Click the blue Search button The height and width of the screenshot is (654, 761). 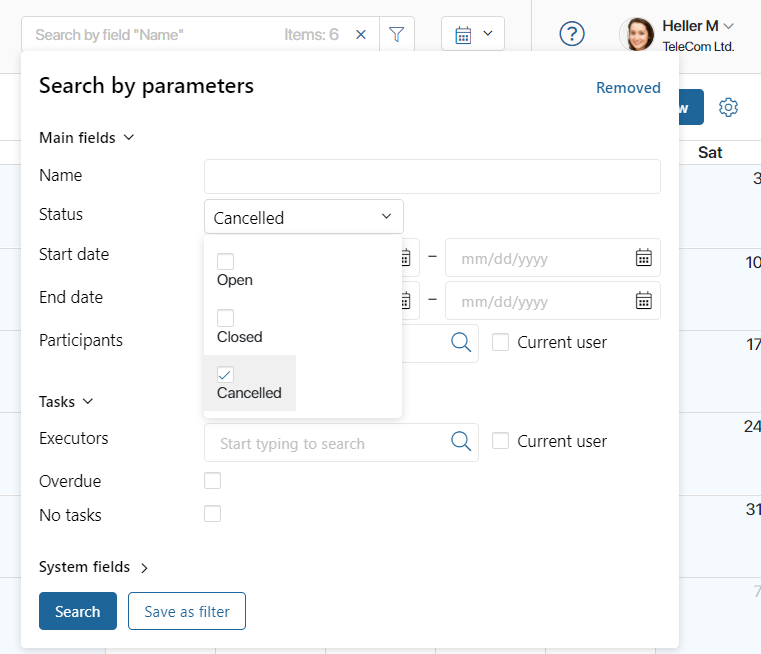[78, 611]
